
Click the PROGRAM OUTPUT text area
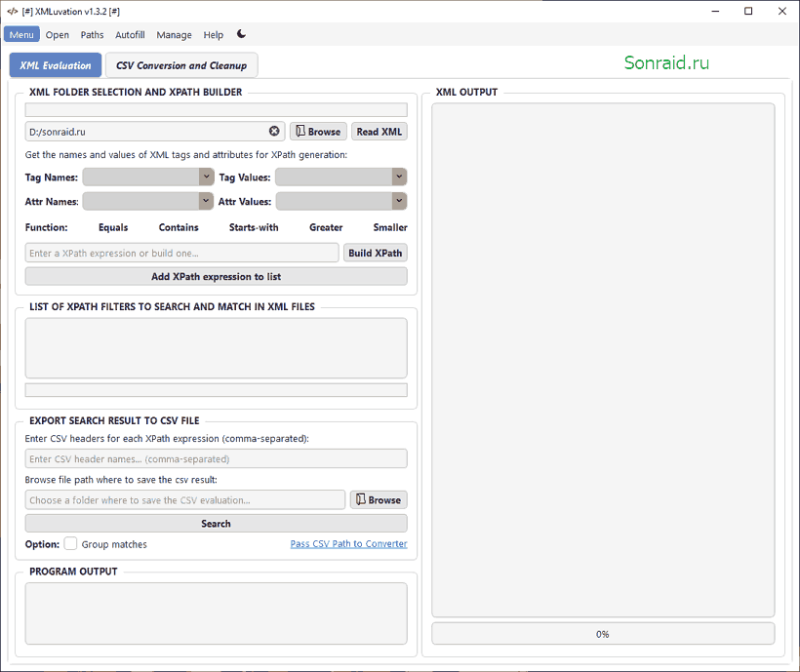tap(216, 613)
